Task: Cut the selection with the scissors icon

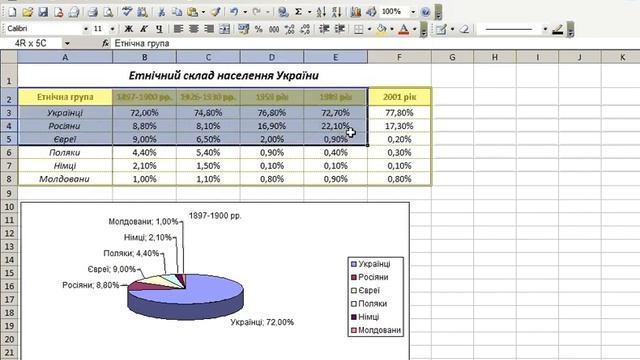Action: 162,12
